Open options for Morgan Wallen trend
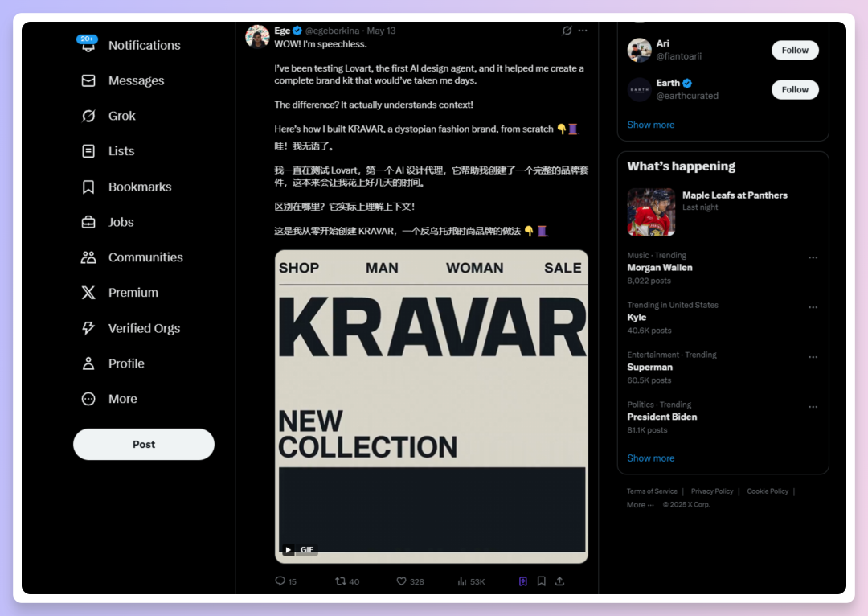This screenshot has width=868, height=616. (813, 257)
